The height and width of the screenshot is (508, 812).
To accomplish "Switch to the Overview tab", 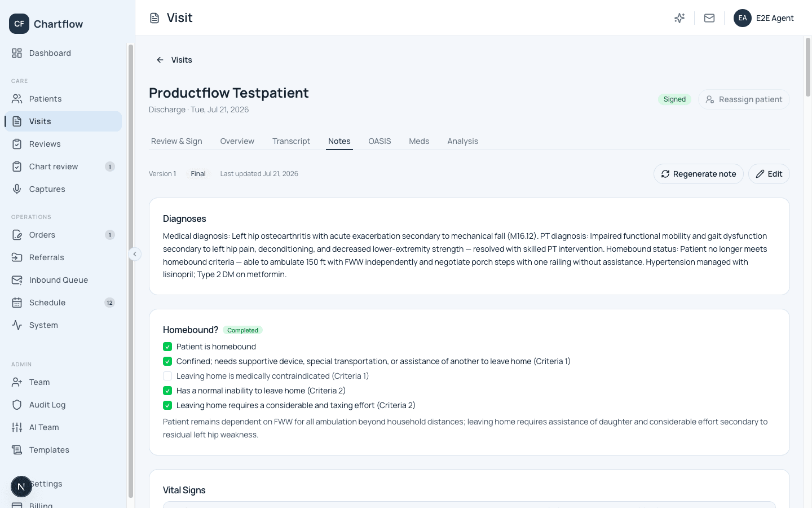I will (237, 141).
